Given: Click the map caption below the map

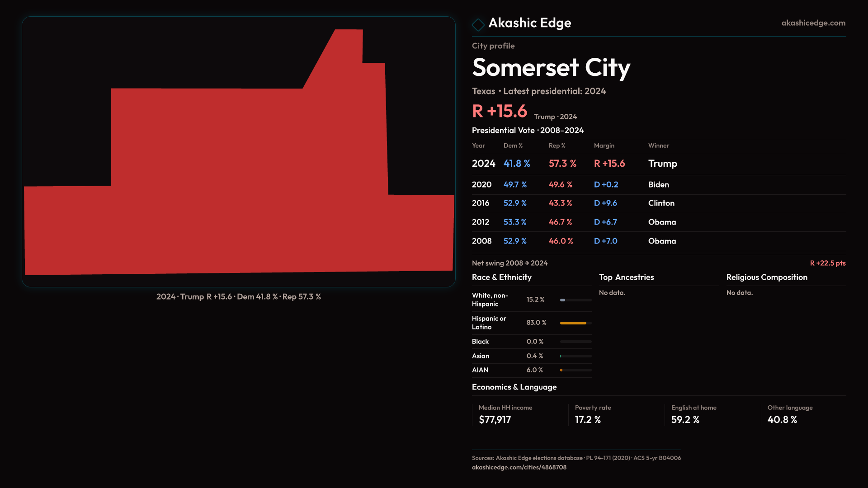Looking at the screenshot, I should pyautogui.click(x=238, y=297).
